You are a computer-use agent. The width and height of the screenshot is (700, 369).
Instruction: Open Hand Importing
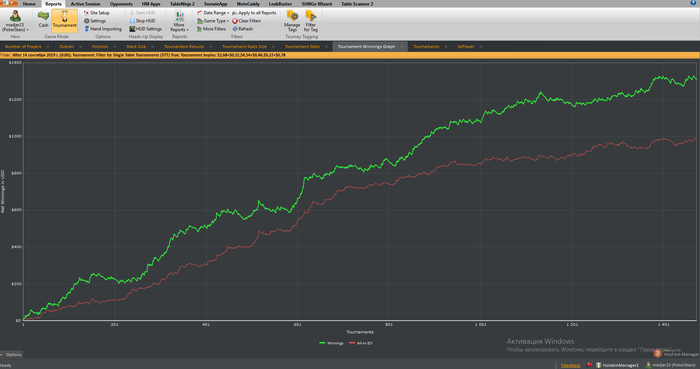click(103, 29)
